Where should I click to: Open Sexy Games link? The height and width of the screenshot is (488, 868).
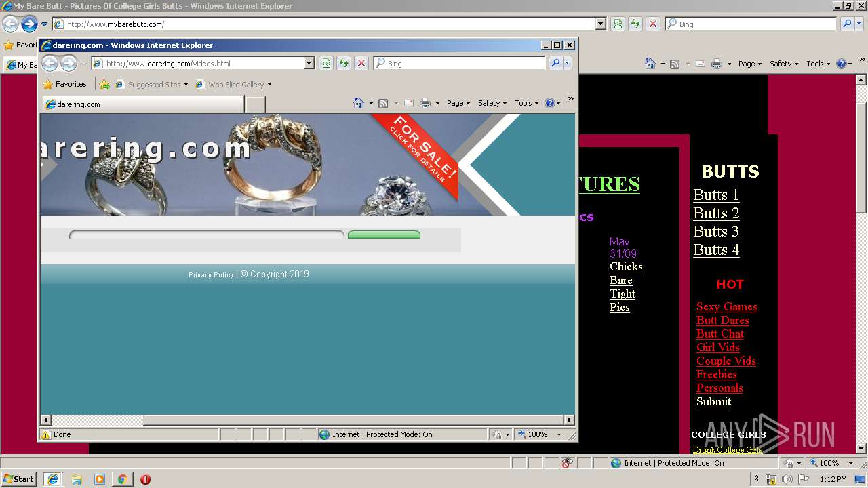tap(726, 306)
